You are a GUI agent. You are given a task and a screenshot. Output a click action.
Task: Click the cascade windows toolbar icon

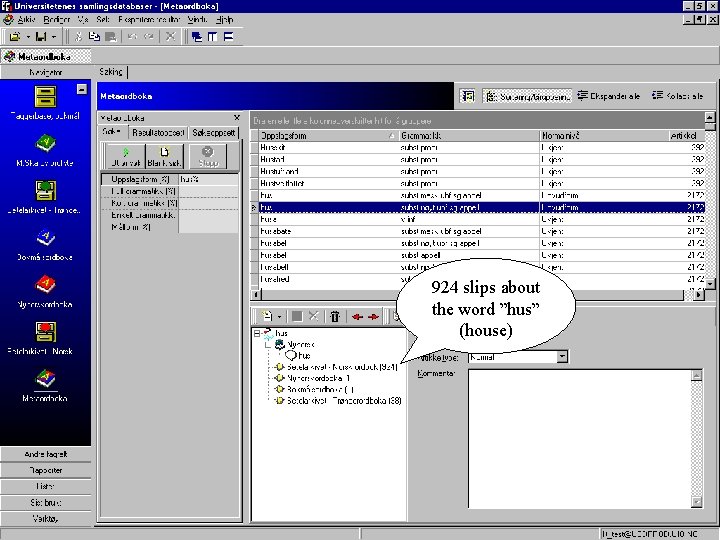pos(197,36)
